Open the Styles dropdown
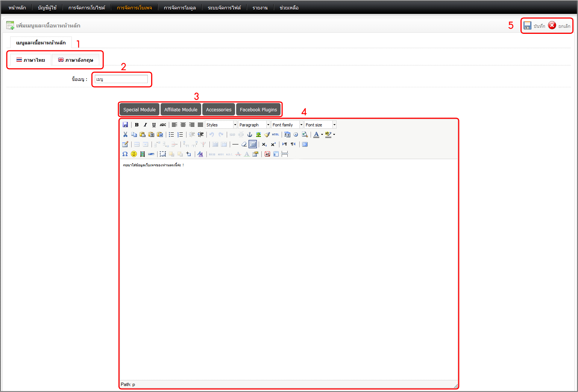Image resolution: width=578 pixels, height=392 pixels. (221, 125)
